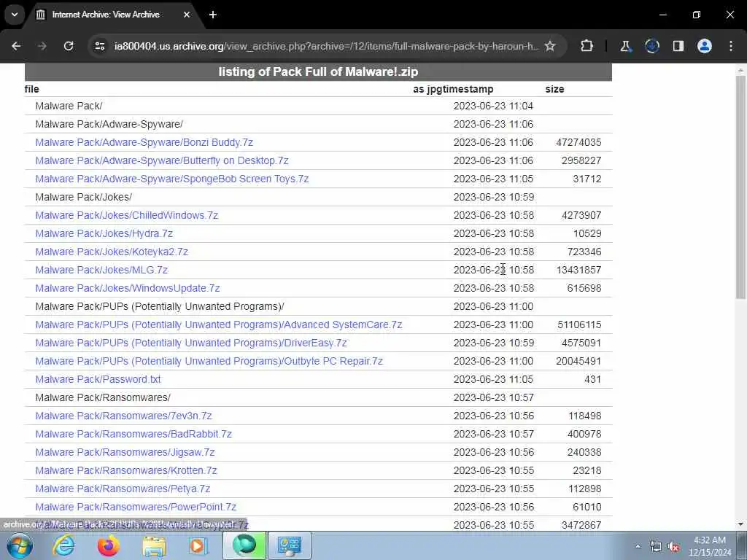Bookmark this page with star
The width and height of the screenshot is (747, 560).
coord(550,46)
